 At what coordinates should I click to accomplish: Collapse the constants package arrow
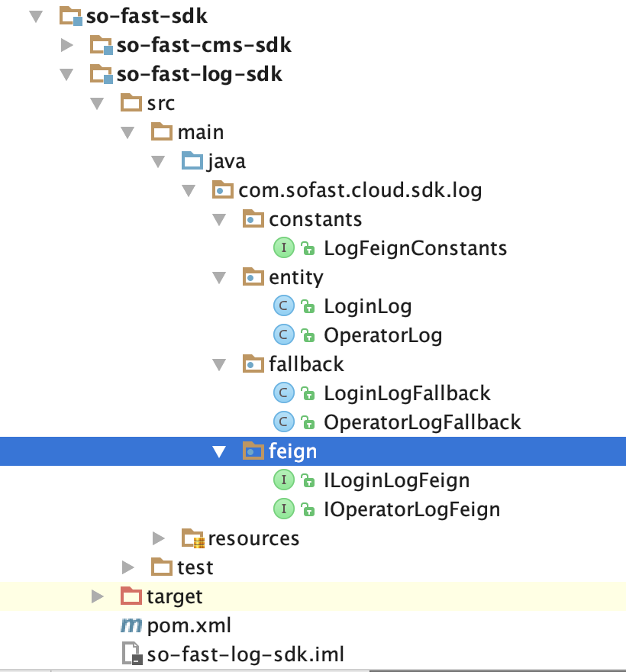[x=220, y=219]
